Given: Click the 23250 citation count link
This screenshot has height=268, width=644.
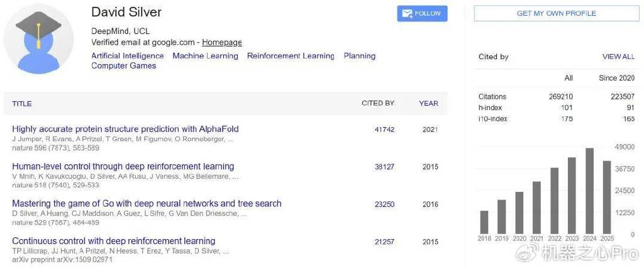Looking at the screenshot, I should tap(384, 204).
